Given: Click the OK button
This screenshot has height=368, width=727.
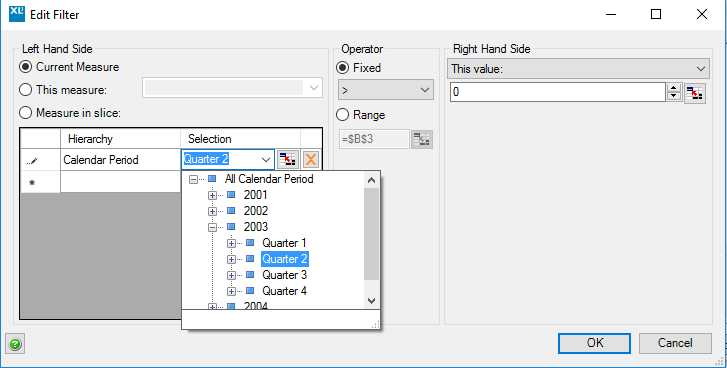Looking at the screenshot, I should (594, 343).
